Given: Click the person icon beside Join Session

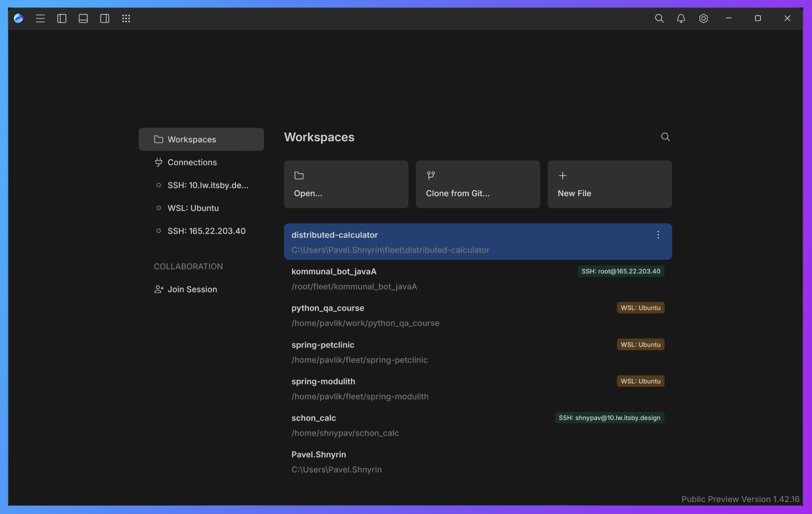Looking at the screenshot, I should coord(159,289).
